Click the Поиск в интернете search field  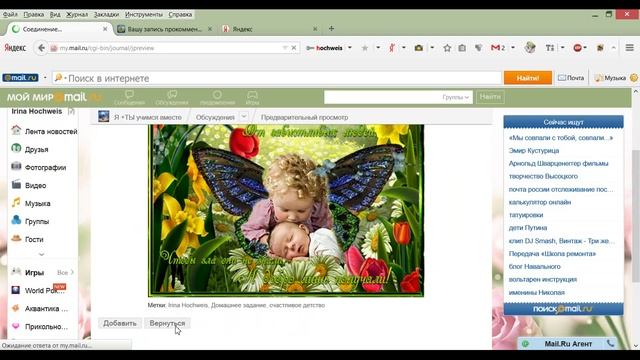point(277,78)
